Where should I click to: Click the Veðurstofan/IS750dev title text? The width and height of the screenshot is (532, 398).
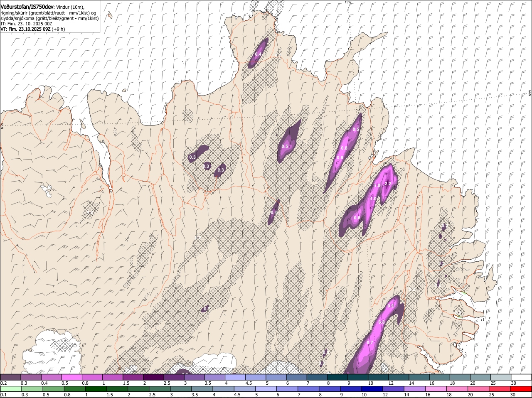coord(27,7)
